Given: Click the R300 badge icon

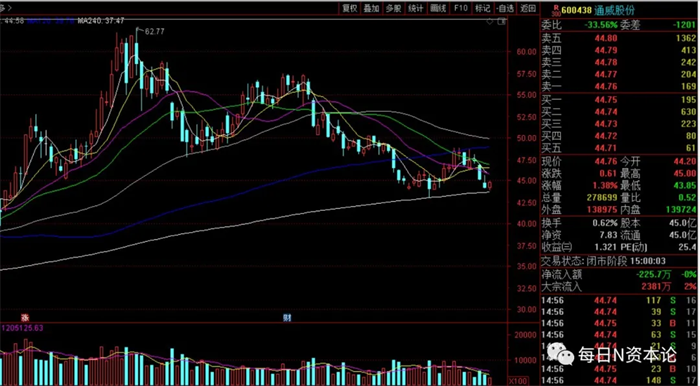Looking at the screenshot, I should coord(556,10).
